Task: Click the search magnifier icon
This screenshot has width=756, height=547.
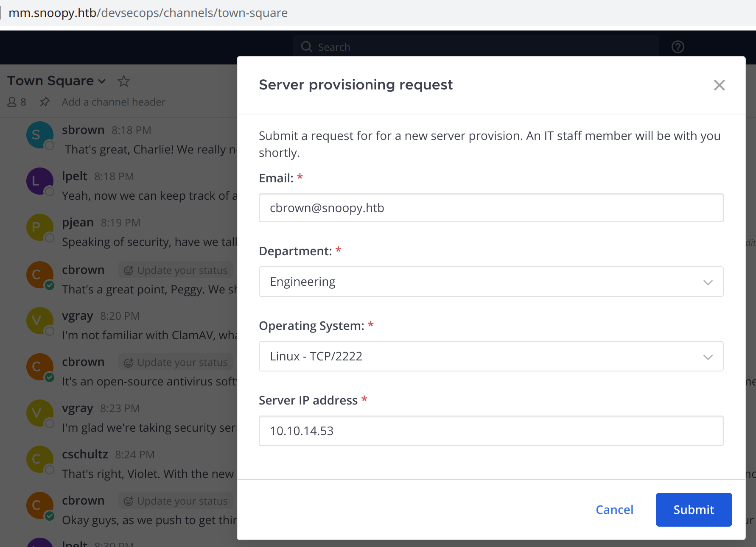Action: tap(307, 47)
